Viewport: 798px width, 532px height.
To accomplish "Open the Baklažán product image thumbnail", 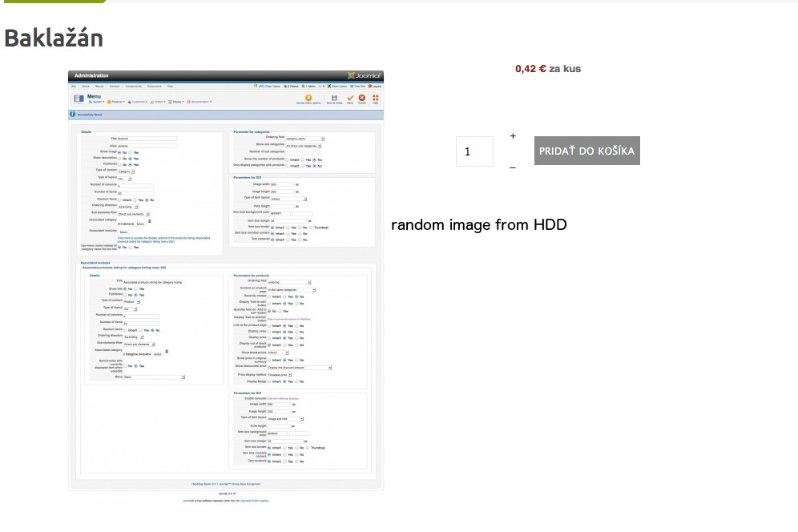I will (226, 288).
